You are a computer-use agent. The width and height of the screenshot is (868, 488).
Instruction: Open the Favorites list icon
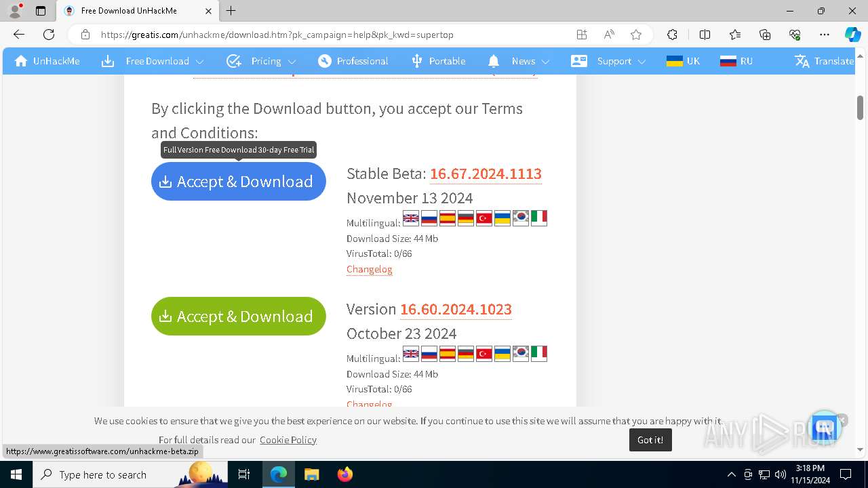(x=735, y=35)
